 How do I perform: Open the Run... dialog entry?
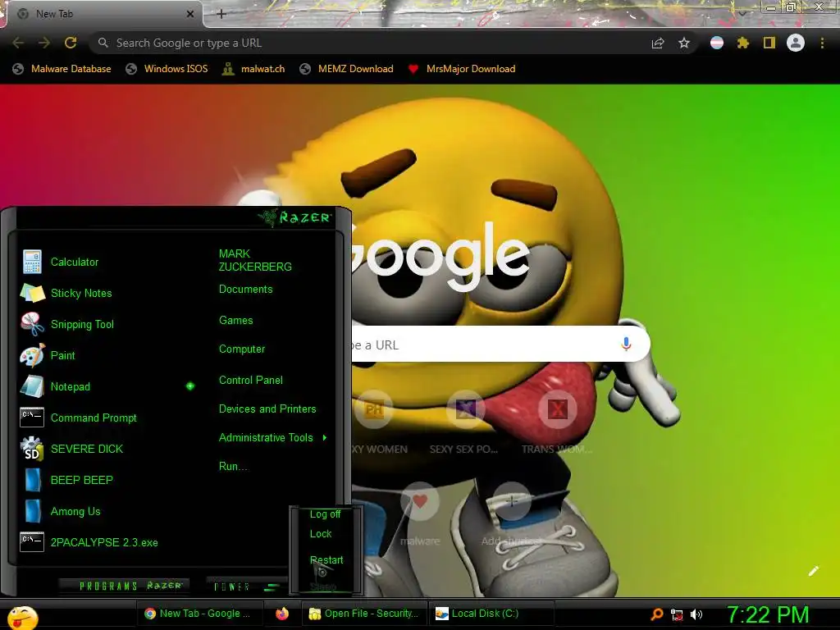click(234, 466)
